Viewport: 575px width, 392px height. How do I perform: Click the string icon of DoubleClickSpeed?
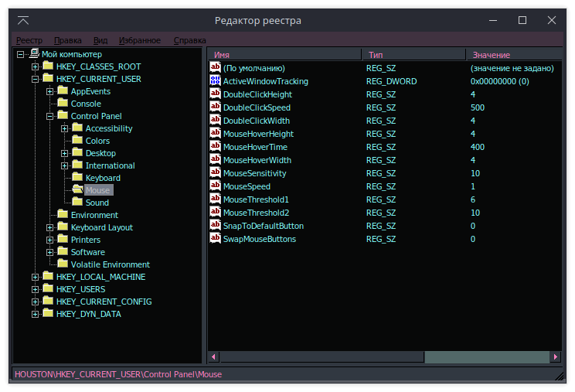(216, 107)
